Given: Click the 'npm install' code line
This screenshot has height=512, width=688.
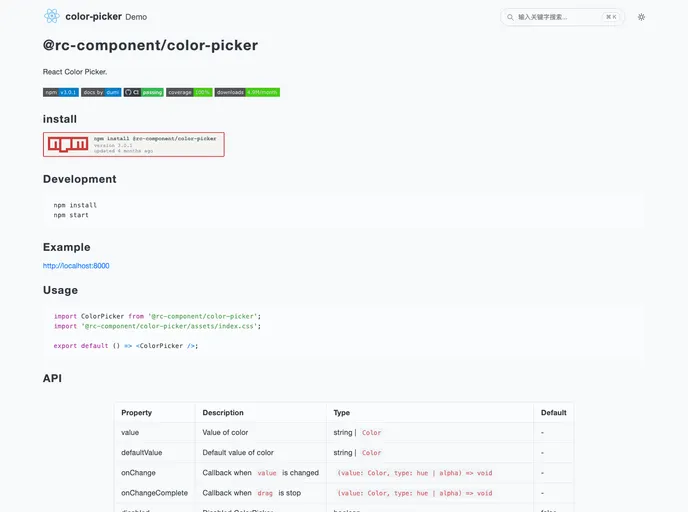Looking at the screenshot, I should [x=75, y=205].
